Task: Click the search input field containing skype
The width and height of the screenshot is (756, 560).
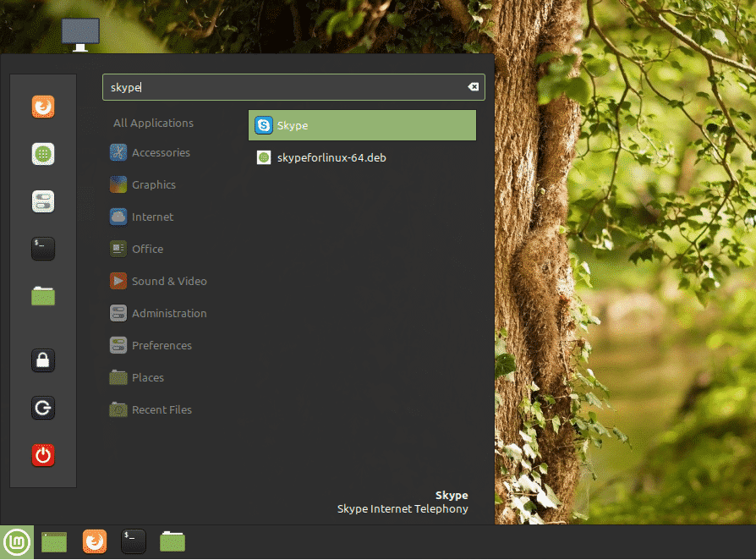Action: pyautogui.click(x=293, y=87)
